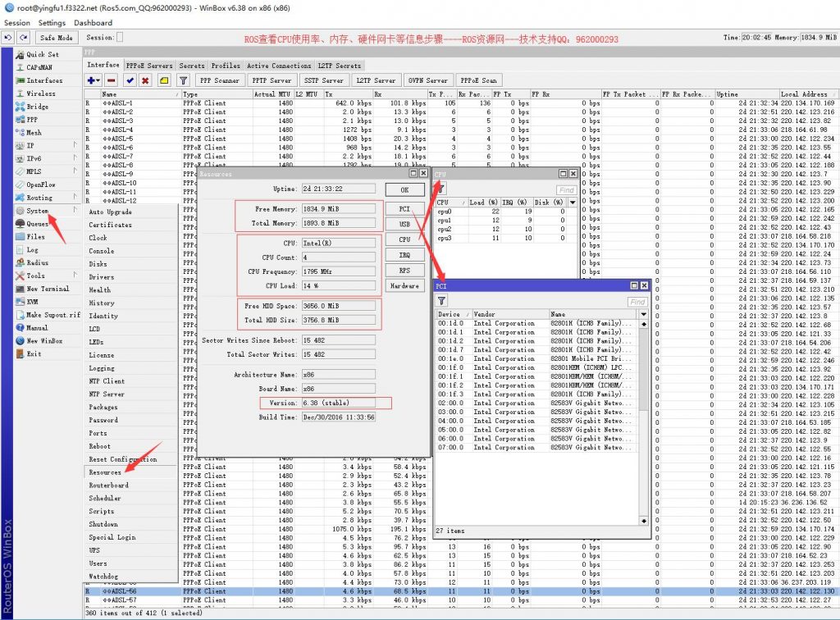The height and width of the screenshot is (620, 840).
Task: Select ADSL-1 interface row
Action: (461, 103)
